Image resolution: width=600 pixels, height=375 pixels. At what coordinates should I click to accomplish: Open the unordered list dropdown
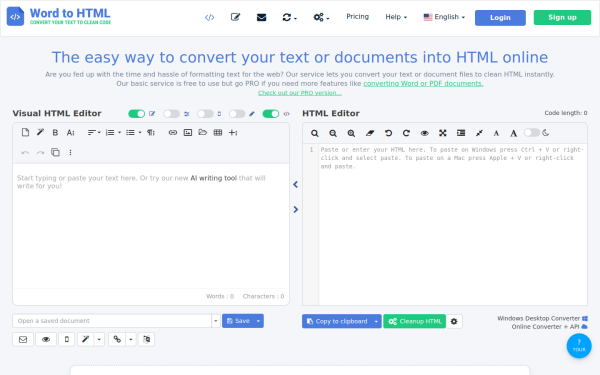pyautogui.click(x=134, y=132)
